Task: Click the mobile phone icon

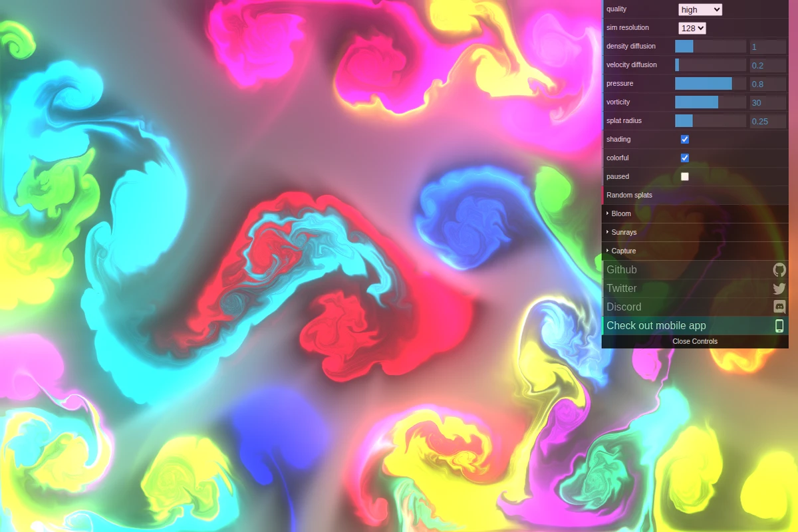Action: (x=779, y=325)
